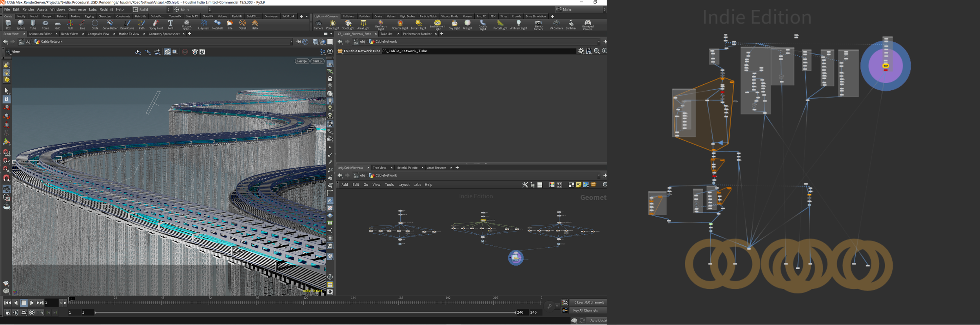Image resolution: width=980 pixels, height=325 pixels.
Task: Open the Main take dropdown at top right
Action: click(x=581, y=9)
